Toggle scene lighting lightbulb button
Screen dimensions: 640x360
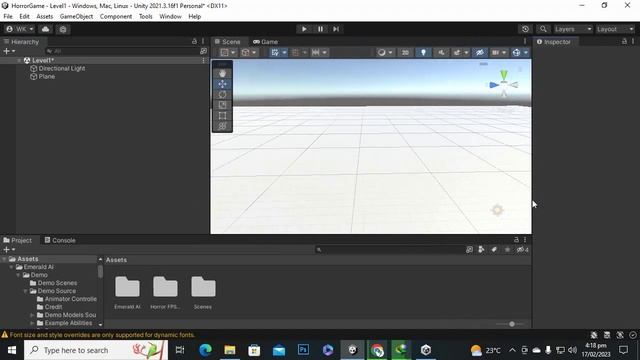click(x=423, y=52)
